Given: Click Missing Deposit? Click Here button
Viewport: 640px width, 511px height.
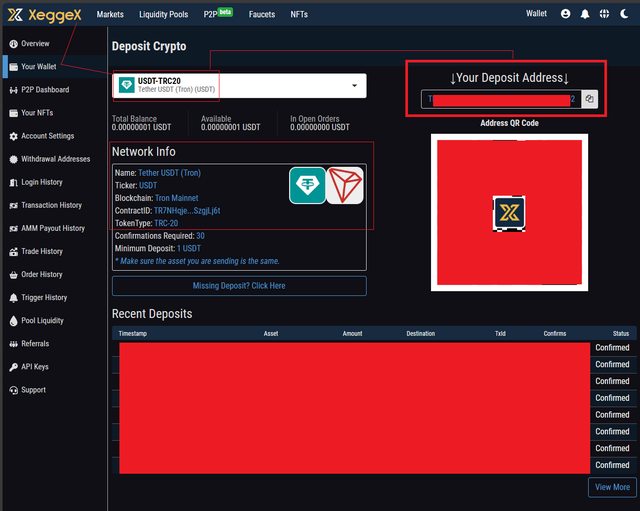Looking at the screenshot, I should coord(239,286).
